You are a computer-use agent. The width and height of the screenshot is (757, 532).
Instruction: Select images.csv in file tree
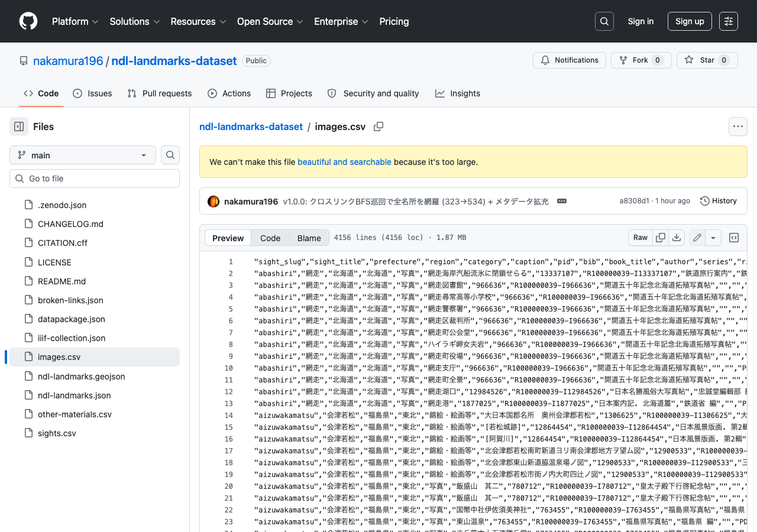[x=95, y=357]
